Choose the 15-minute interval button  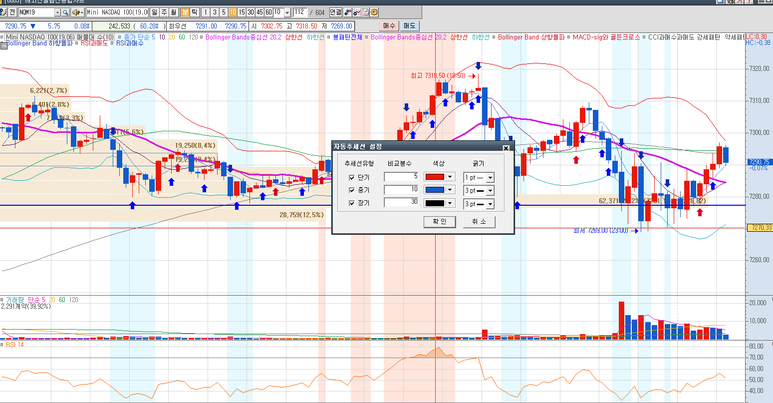pyautogui.click(x=242, y=12)
